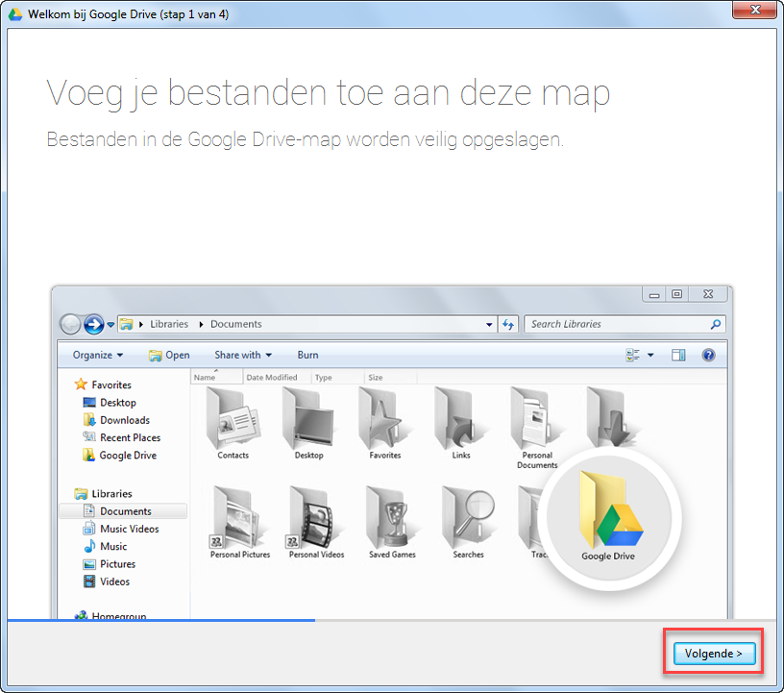The image size is (784, 693).
Task: Open the navigation history dropdown arrow
Action: pos(110,325)
